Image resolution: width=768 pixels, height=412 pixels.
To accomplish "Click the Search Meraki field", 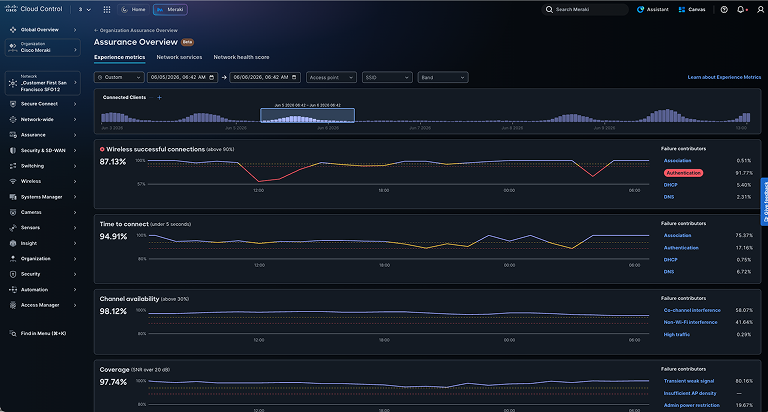I will click(x=585, y=9).
